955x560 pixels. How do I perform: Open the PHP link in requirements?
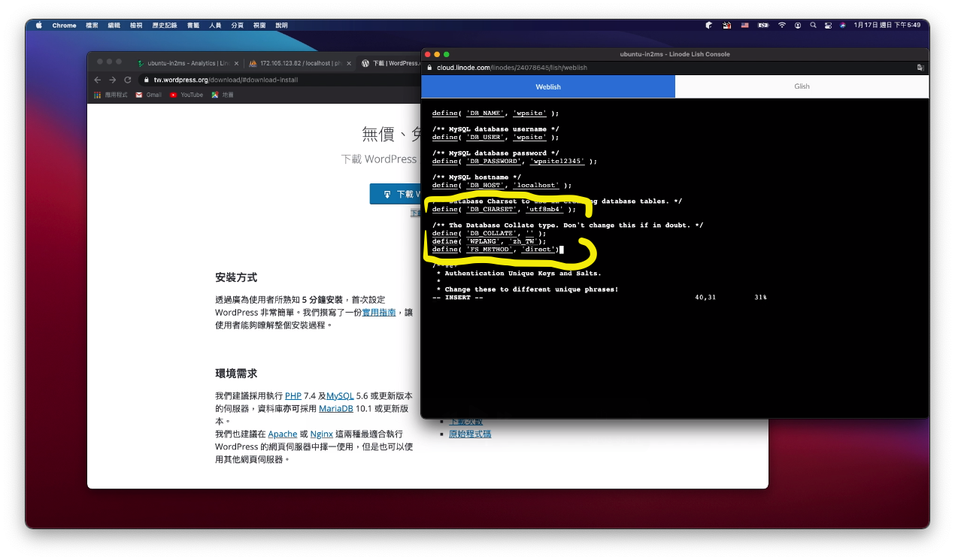(x=293, y=395)
